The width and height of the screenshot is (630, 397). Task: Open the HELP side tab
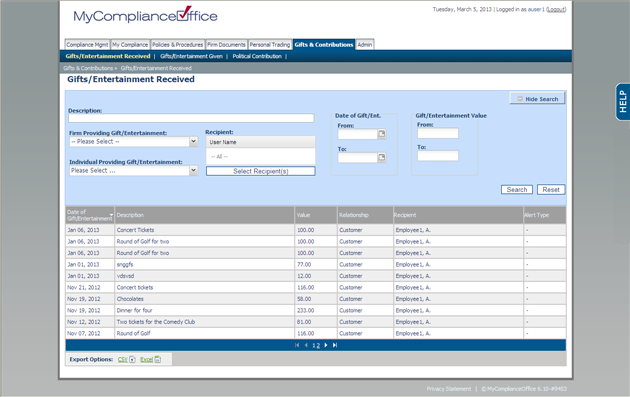pos(623,102)
